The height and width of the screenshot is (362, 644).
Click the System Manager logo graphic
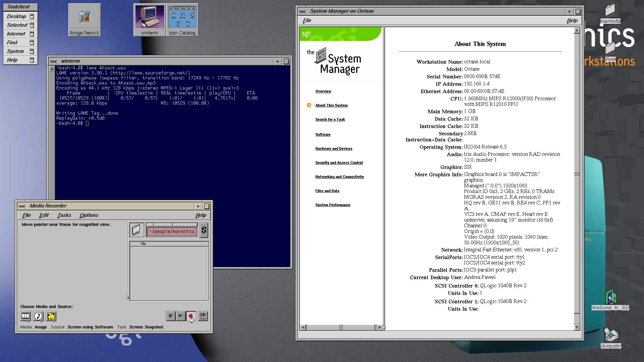(334, 61)
